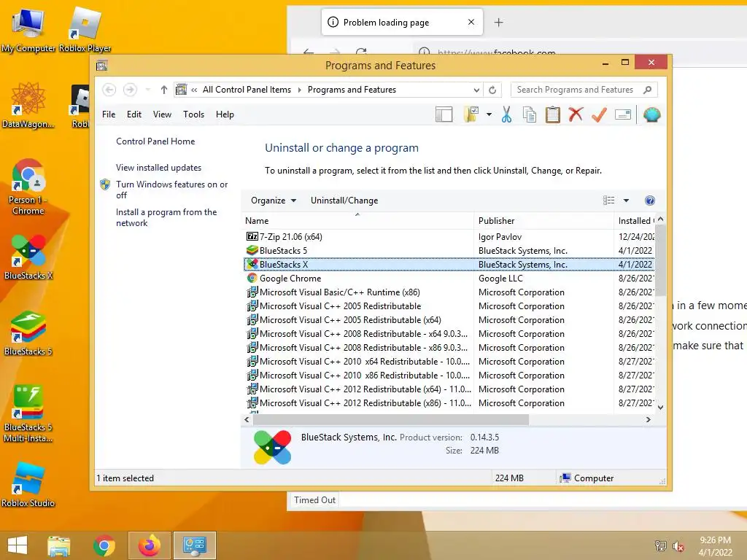Select the BlueStacks X program row
This screenshot has width=747, height=560.
[449, 264]
